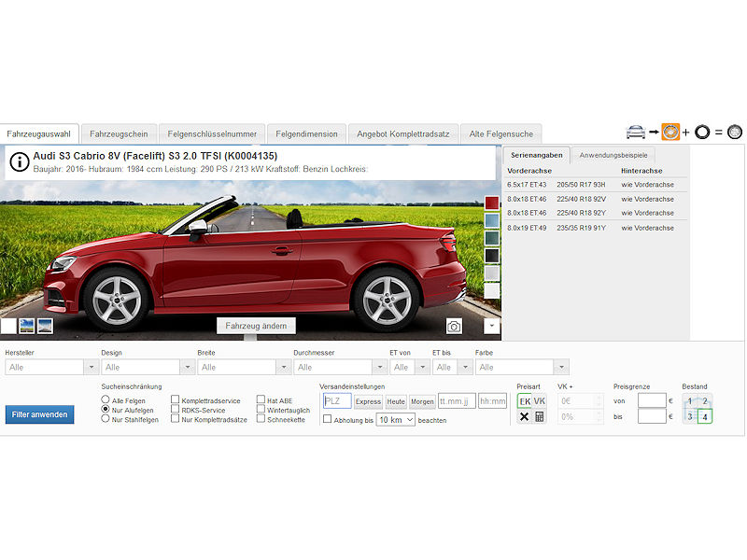This screenshot has height=560, width=747.
Task: Enable the RDKS-Service checkbox
Action: tap(176, 409)
